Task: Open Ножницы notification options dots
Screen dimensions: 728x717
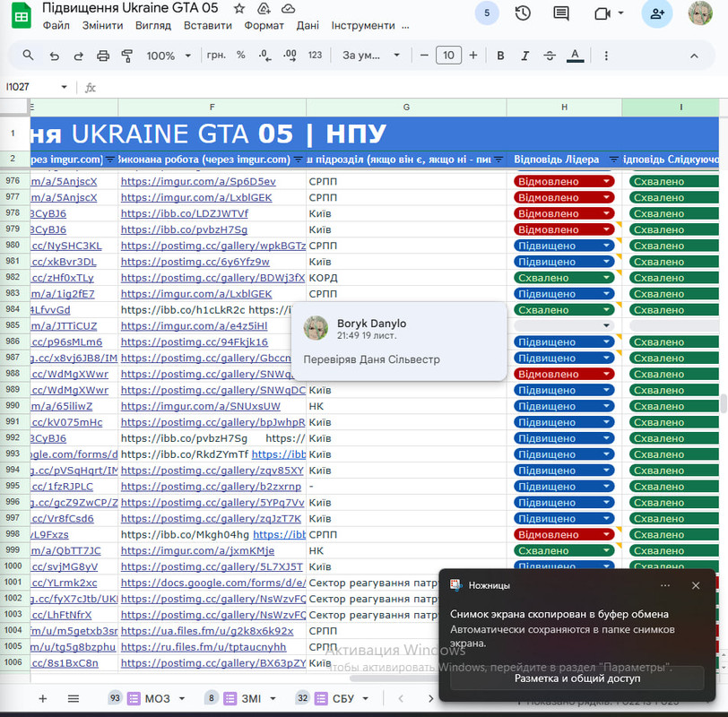Action: click(665, 585)
